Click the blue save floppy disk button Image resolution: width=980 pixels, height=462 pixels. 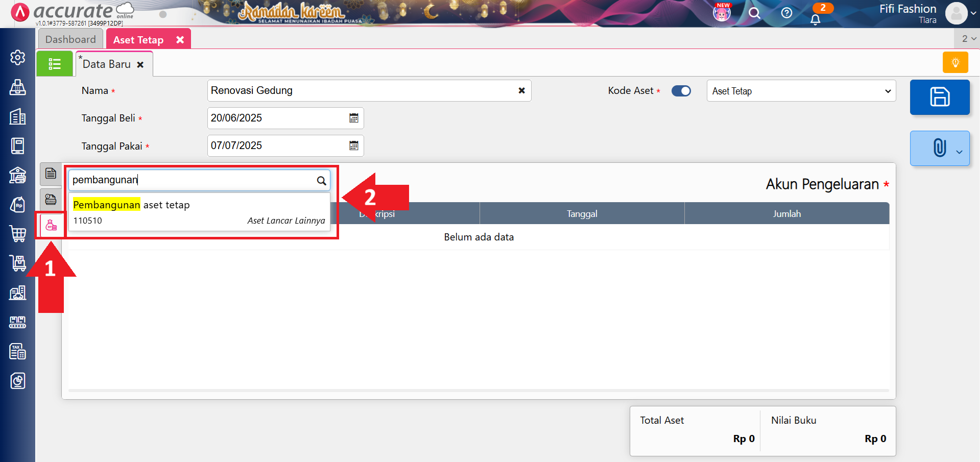pyautogui.click(x=939, y=97)
